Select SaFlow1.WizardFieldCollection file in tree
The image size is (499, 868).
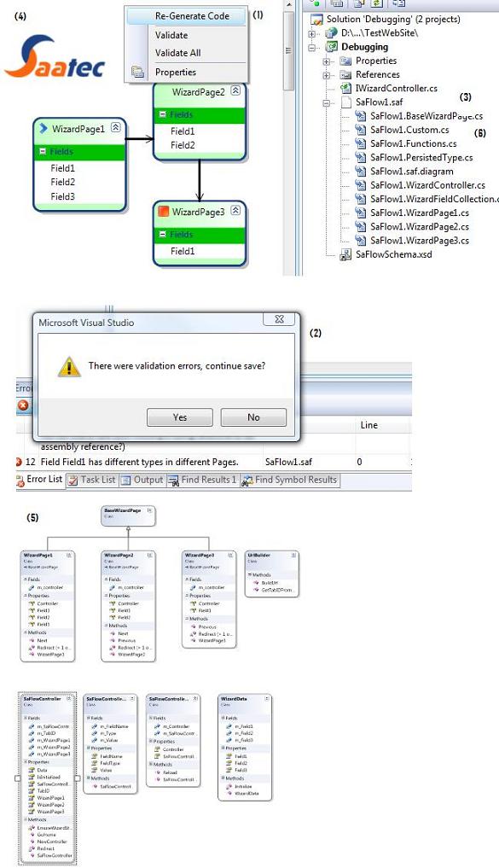[434, 199]
